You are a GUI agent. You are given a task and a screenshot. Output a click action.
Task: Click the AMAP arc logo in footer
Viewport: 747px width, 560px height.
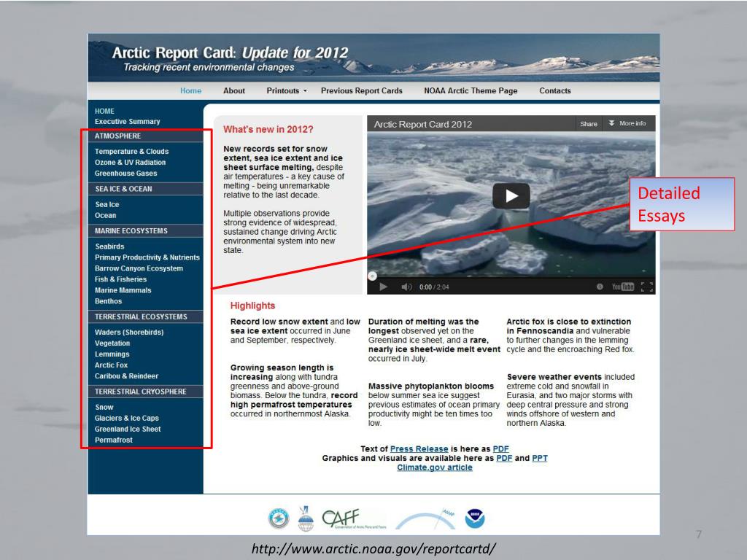(x=425, y=519)
